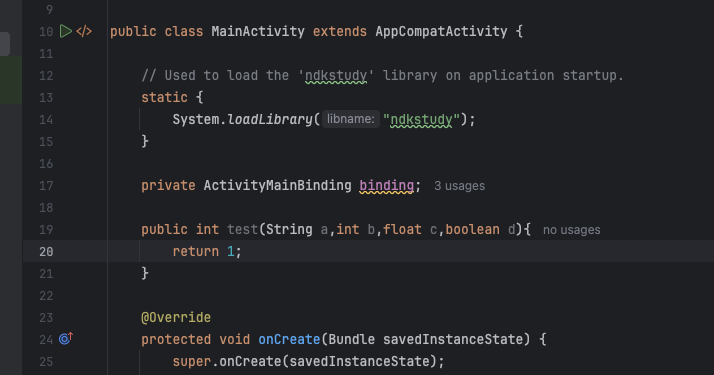This screenshot has width=714, height=375.
Task: Click line number 24 in the gutter
Action: (x=46, y=340)
